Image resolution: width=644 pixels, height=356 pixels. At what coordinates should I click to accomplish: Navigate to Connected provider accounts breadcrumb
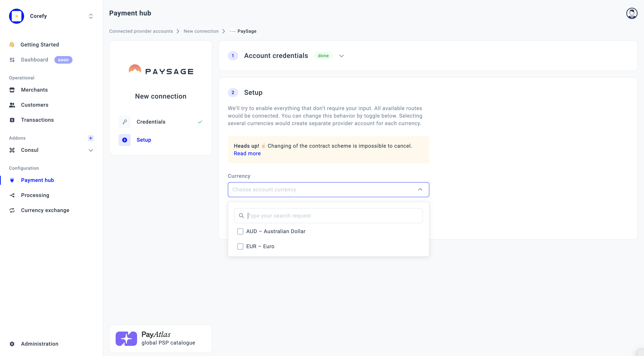[x=141, y=31]
